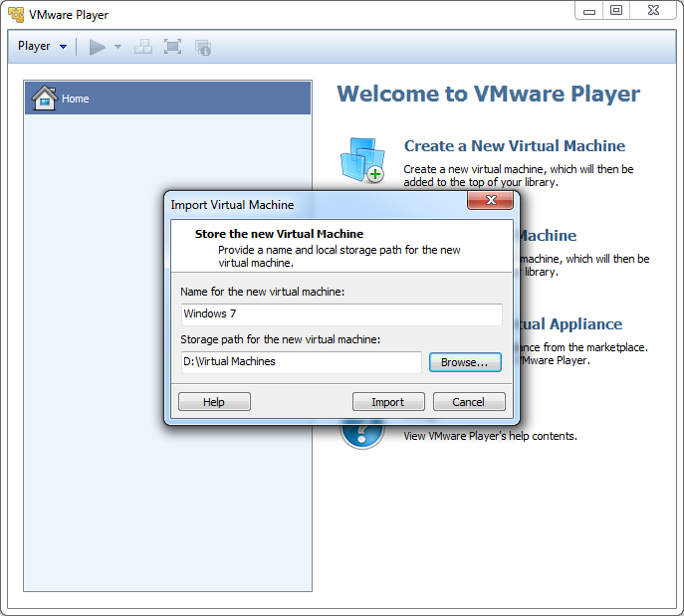Image resolution: width=684 pixels, height=616 pixels.
Task: Select the Home house icon in library
Action: point(44,99)
